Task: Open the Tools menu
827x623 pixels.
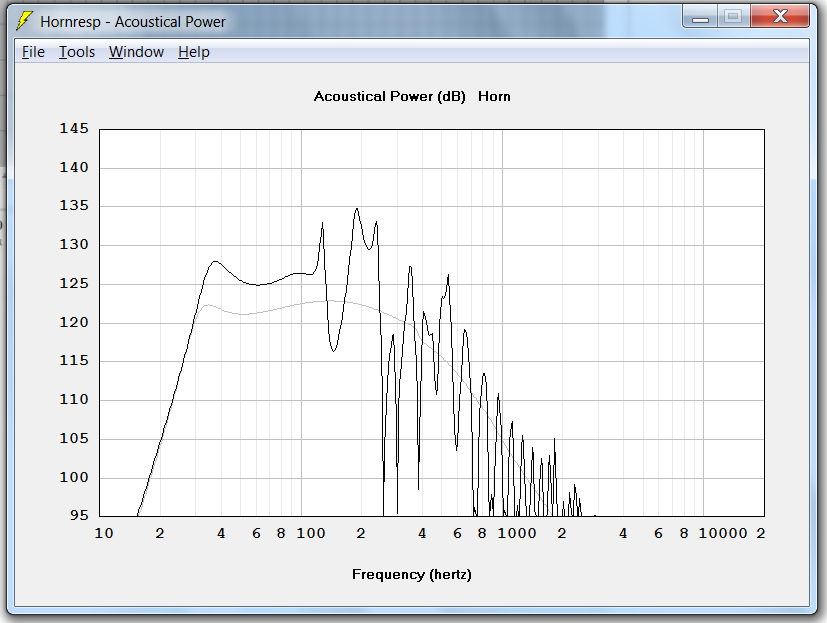Action: tap(77, 52)
